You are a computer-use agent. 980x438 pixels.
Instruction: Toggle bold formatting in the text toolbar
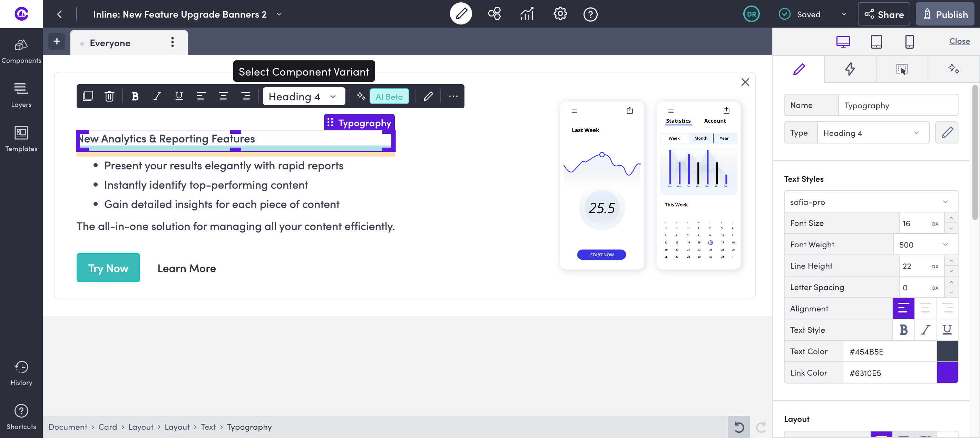135,96
